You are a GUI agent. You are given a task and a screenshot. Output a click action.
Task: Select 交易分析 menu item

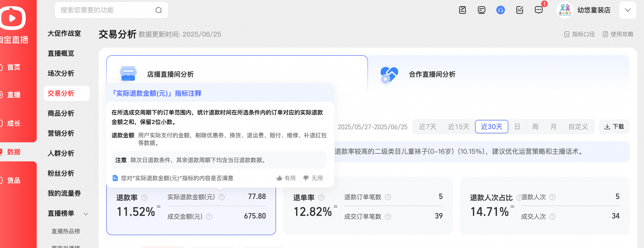coord(66,93)
